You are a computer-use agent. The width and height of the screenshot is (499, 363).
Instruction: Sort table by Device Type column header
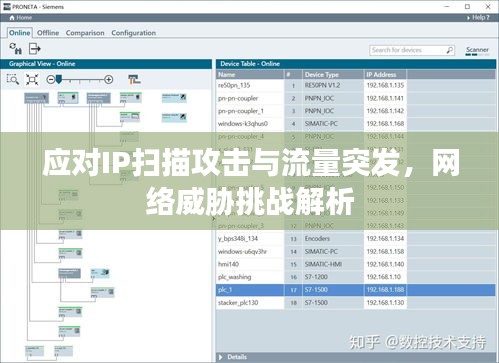(333, 75)
